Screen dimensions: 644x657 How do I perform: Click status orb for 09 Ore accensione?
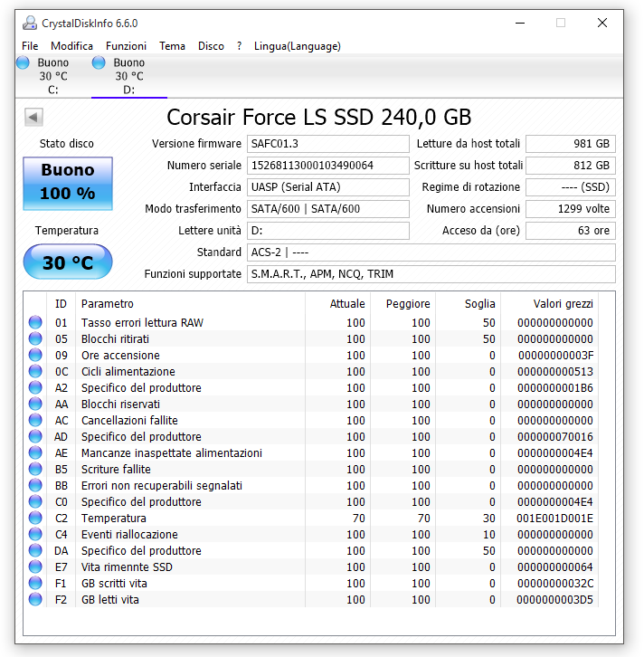tap(35, 355)
